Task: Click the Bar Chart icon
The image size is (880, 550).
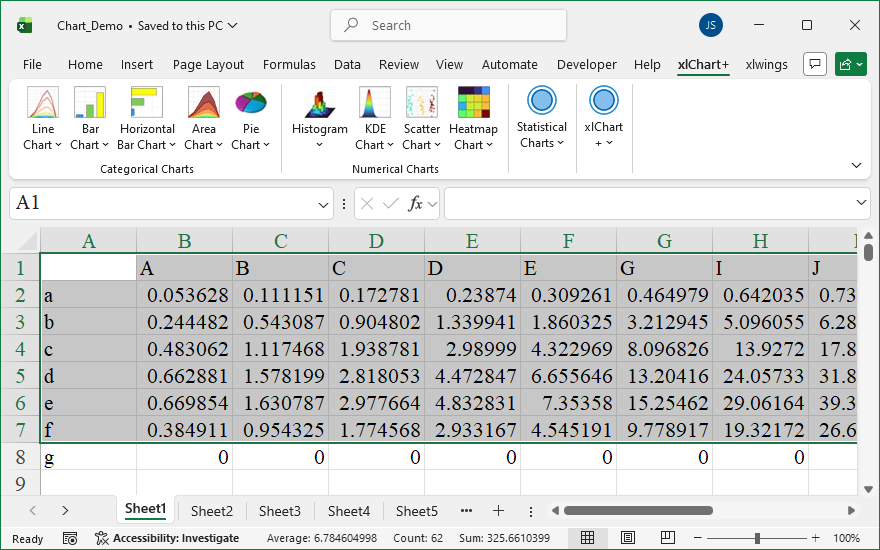Action: tap(90, 104)
